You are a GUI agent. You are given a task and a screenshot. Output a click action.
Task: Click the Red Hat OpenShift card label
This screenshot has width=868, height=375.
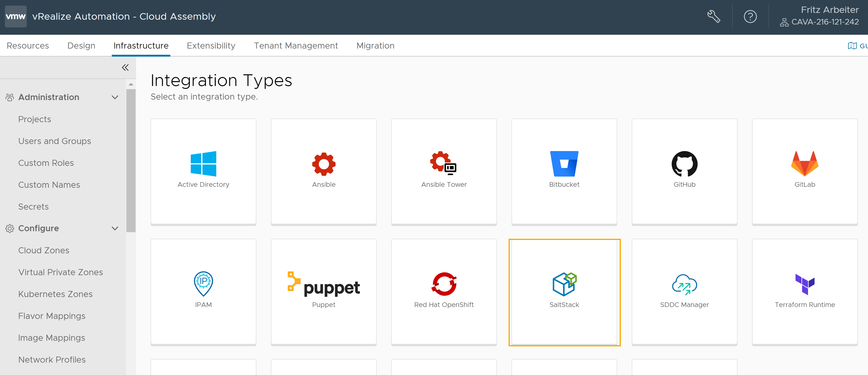[444, 305]
